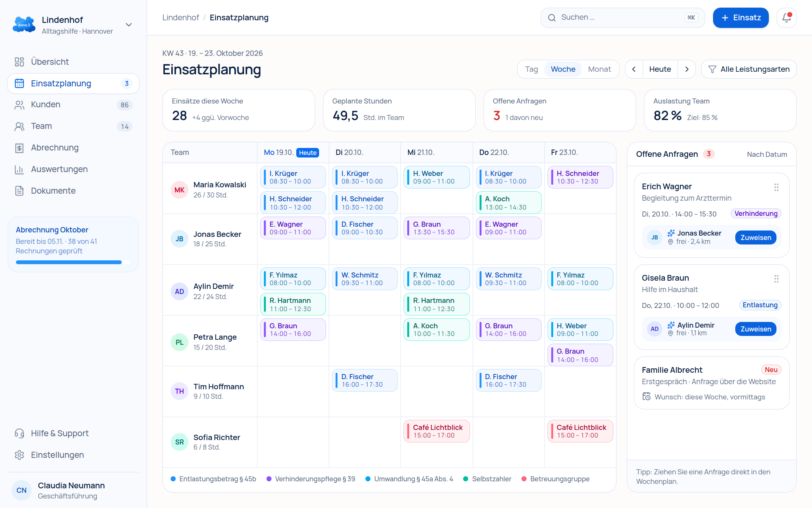Click the search magnifier icon
The width and height of the screenshot is (812, 508).
click(552, 17)
